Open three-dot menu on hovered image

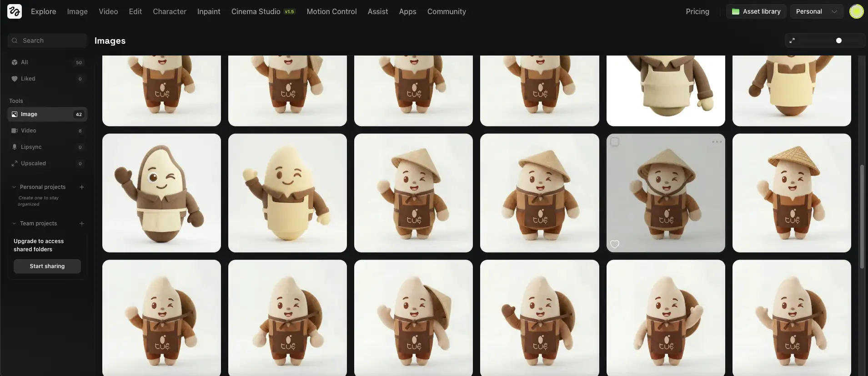pyautogui.click(x=717, y=142)
